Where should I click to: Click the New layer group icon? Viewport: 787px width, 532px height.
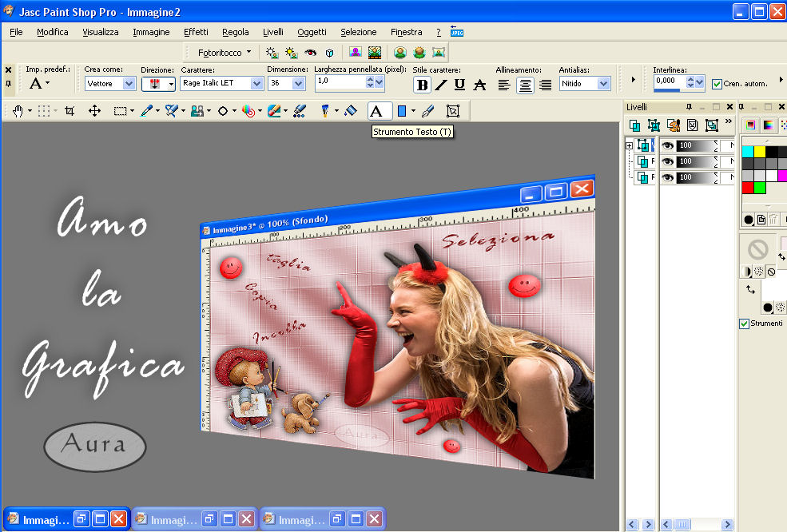coord(711,125)
